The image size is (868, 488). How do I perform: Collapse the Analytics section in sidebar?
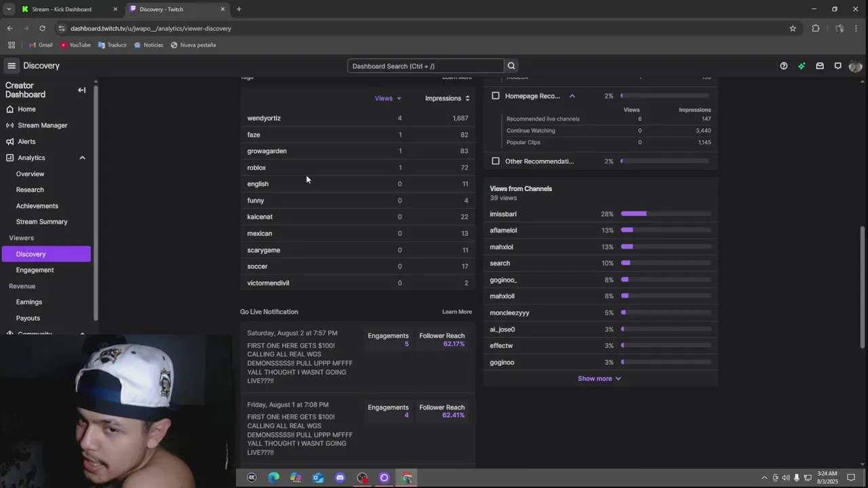click(x=82, y=158)
